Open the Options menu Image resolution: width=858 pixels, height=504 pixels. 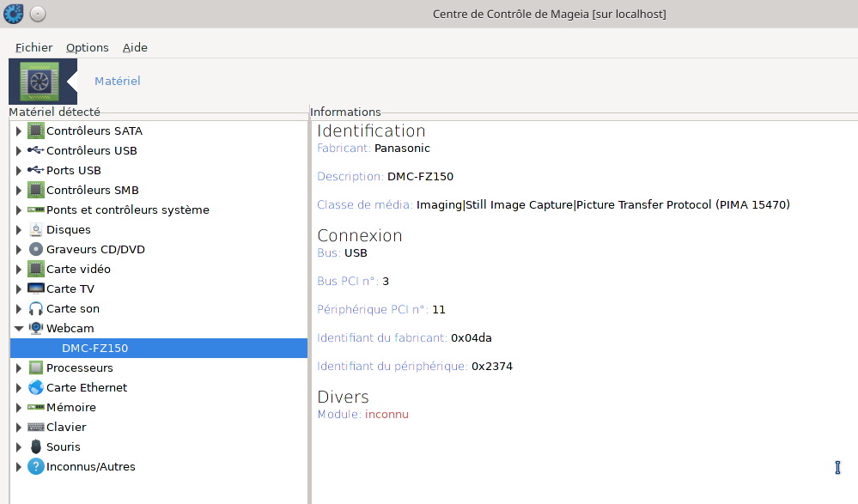[x=88, y=47]
